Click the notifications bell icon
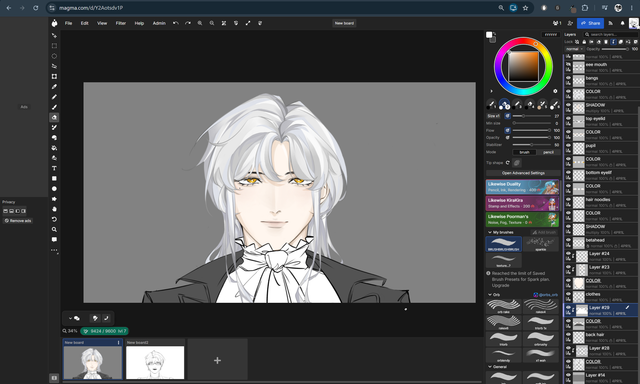This screenshot has width=640, height=384. pyautogui.click(x=622, y=23)
